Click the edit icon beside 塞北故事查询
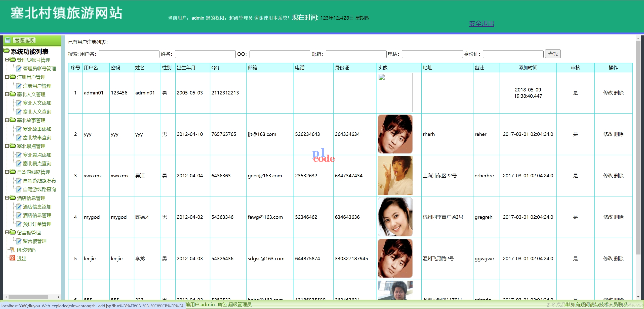The height and width of the screenshot is (309, 644). 19,137
